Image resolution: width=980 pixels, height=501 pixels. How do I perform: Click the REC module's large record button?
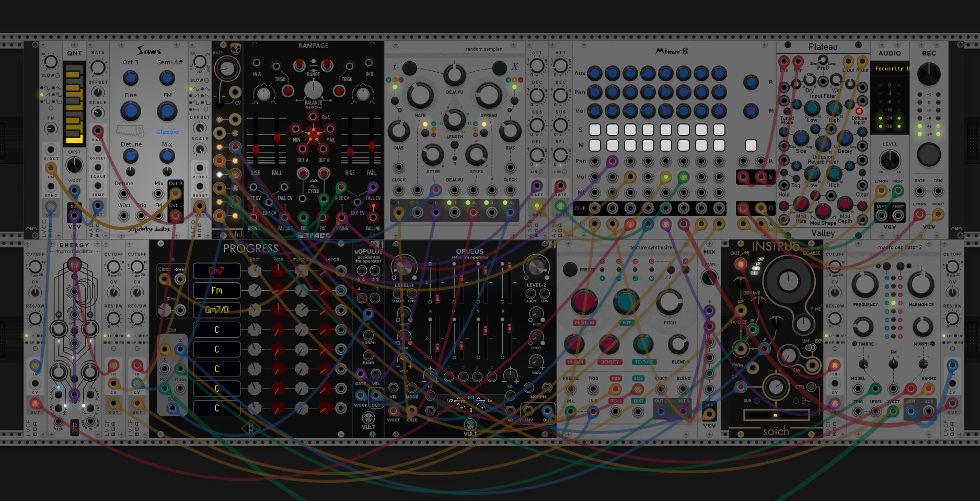click(x=929, y=154)
